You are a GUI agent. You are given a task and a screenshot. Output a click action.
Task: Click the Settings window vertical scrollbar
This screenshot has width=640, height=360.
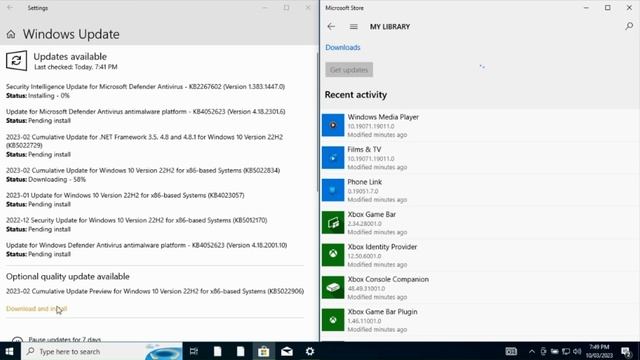[317, 122]
